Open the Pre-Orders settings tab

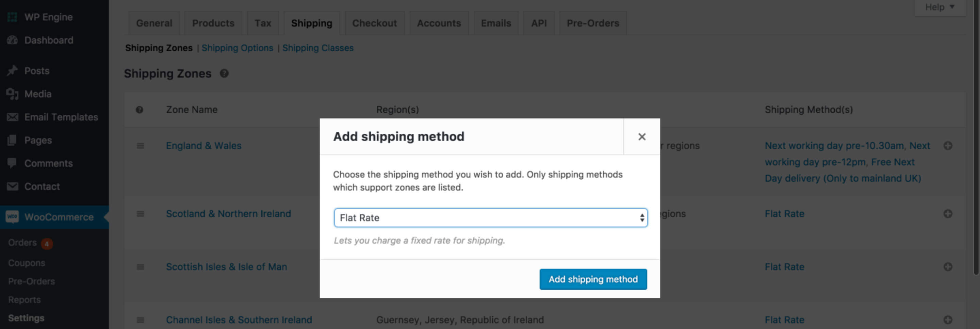coord(593,23)
